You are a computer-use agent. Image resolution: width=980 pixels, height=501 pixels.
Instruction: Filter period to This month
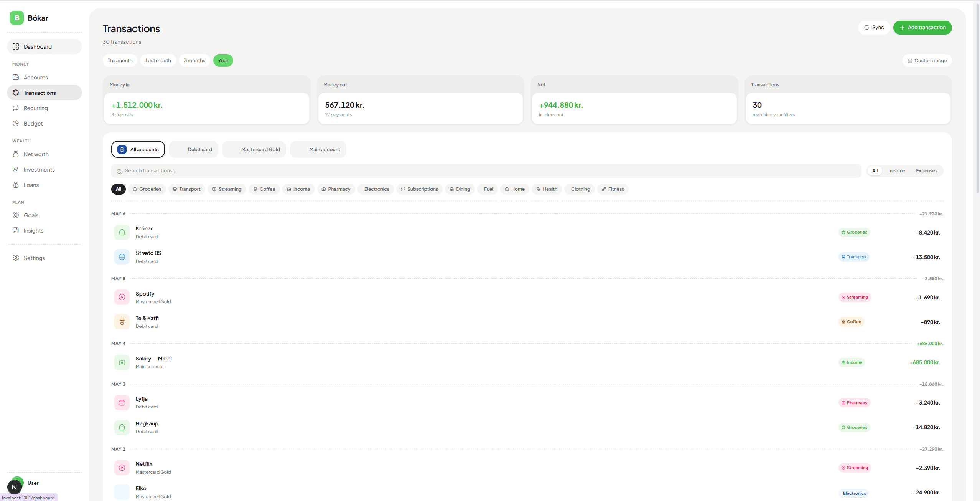[x=120, y=60]
